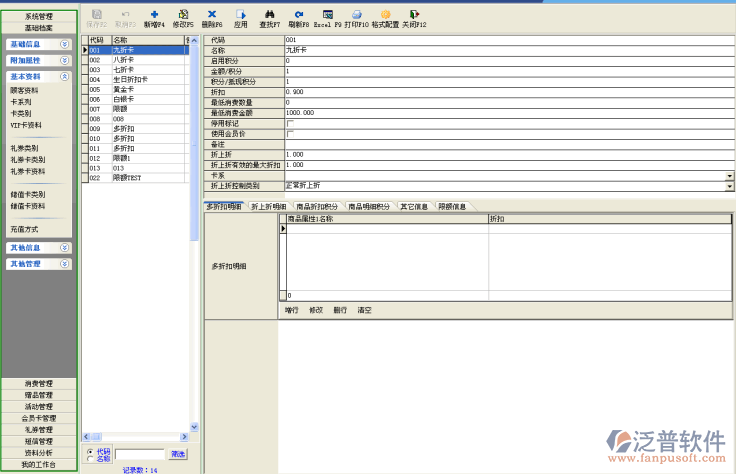This screenshot has height=474, width=736.
Task: Toggle the 使用会员价 checkbox
Action: click(x=289, y=134)
